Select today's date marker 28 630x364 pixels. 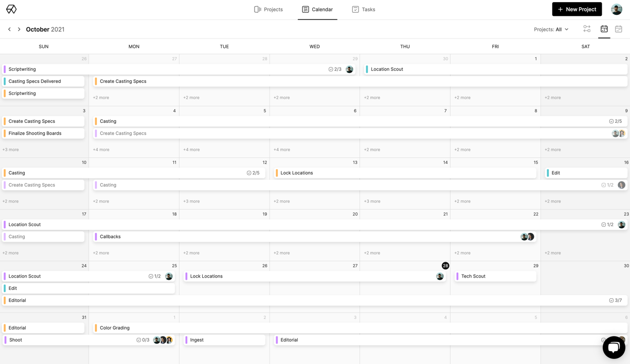click(445, 266)
